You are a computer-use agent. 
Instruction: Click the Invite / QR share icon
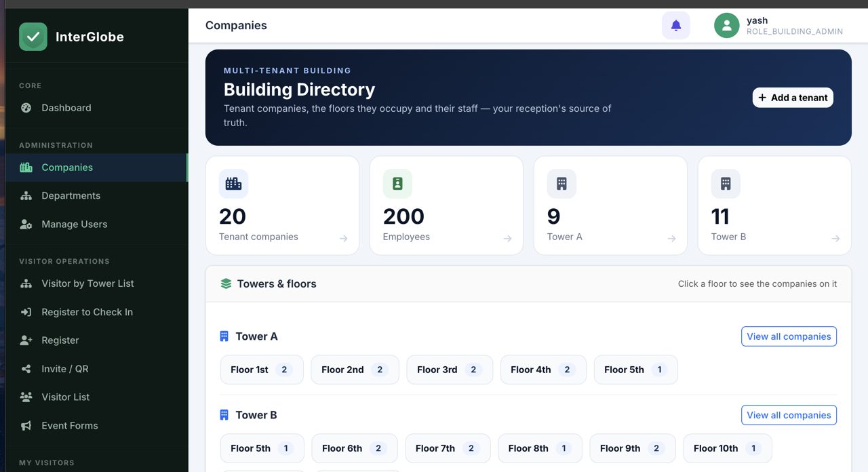pyautogui.click(x=26, y=369)
